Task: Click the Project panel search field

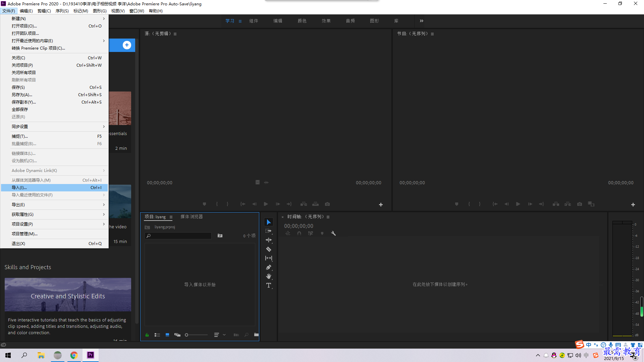Action: click(178, 236)
